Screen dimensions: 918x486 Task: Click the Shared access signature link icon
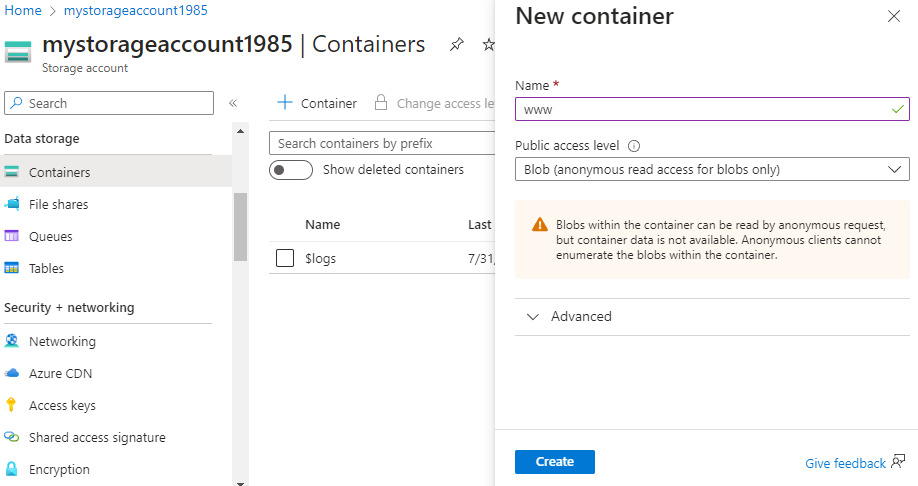tap(11, 437)
